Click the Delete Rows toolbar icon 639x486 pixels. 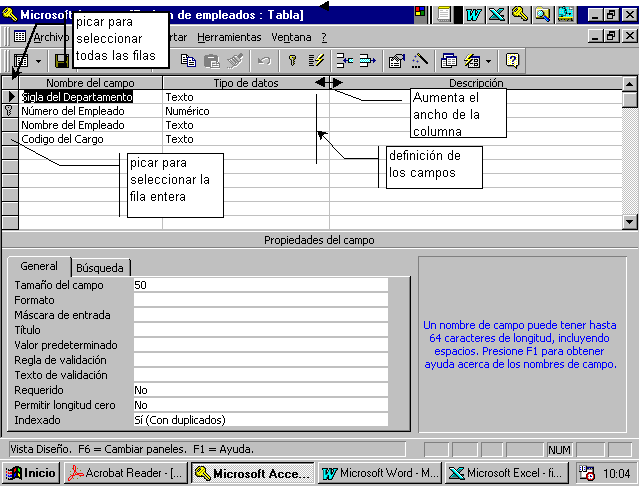click(368, 61)
